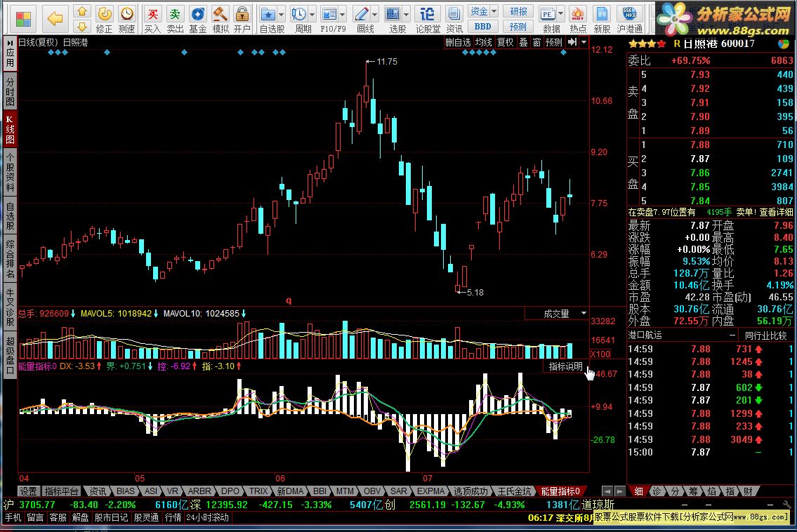Toggle the 应用 sidebar expander
Screen dimensions: 797x532
10,54
